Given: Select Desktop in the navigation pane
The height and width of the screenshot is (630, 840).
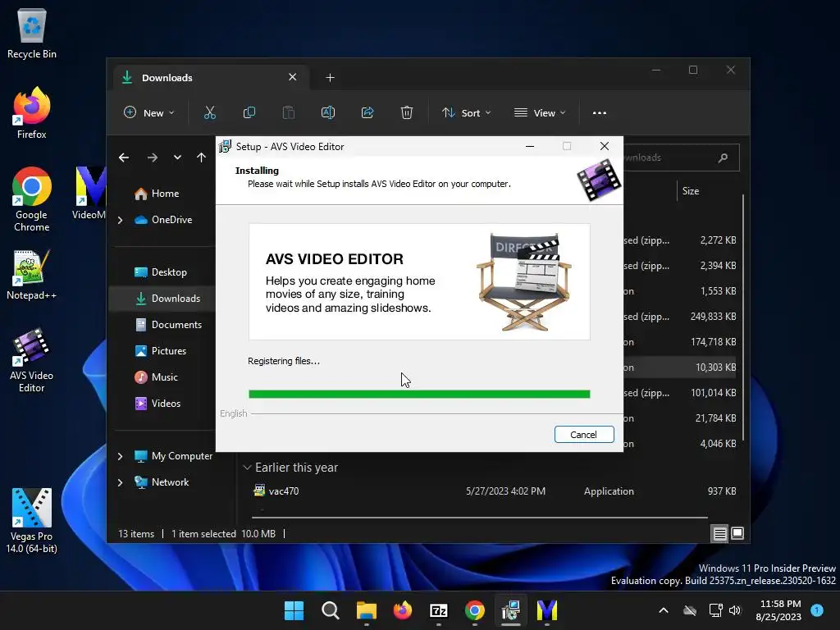Looking at the screenshot, I should (162, 272).
